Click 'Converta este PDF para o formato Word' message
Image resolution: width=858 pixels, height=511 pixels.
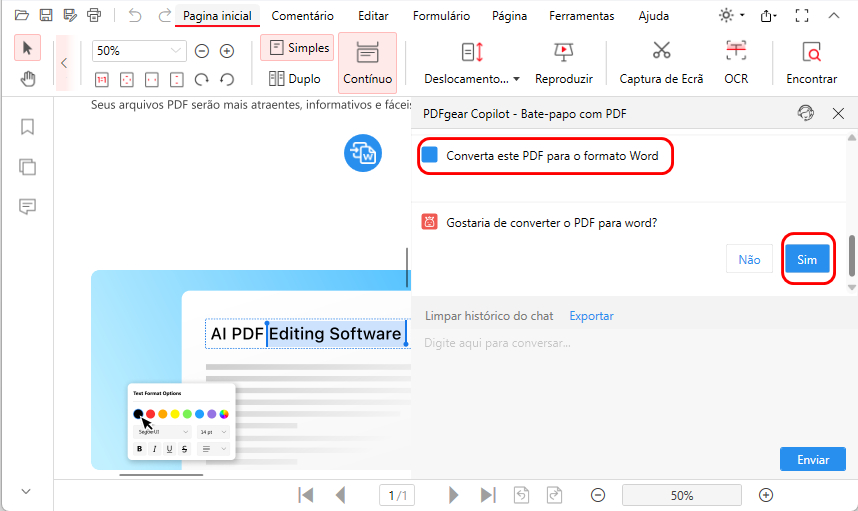[552, 156]
